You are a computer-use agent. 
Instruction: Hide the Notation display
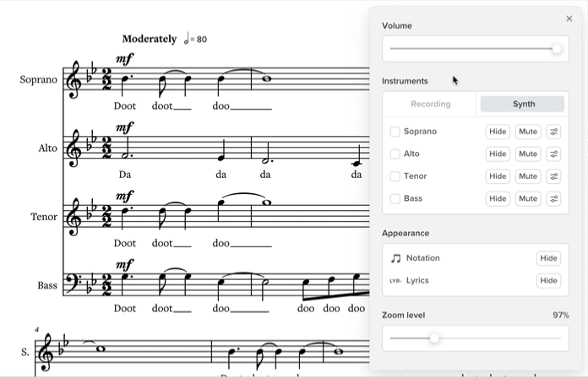(548, 258)
